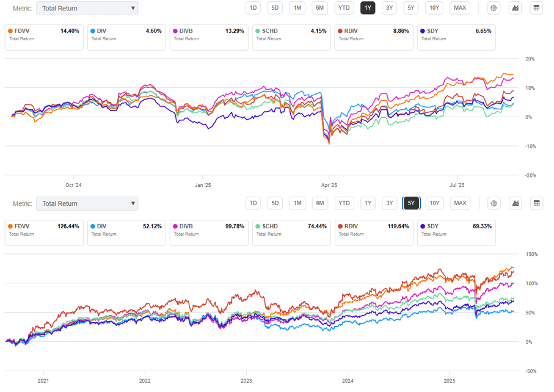Click upper chart table view icon
The image size is (554, 392).
536,8
